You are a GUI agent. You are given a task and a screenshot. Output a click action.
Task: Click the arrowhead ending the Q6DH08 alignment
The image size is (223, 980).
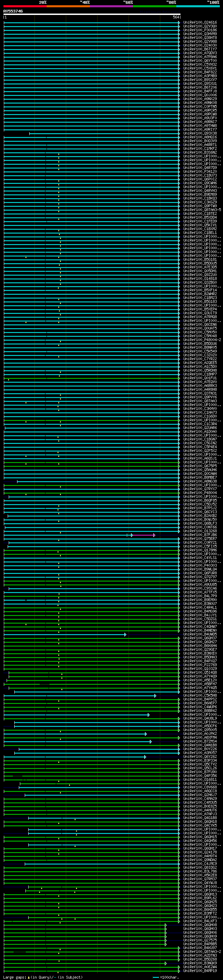pos(166,925)
